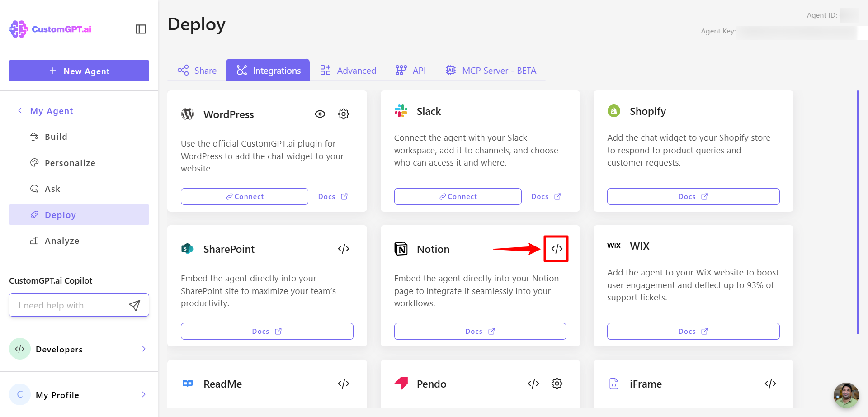Expand the My Profile menu
The image size is (868, 417).
[x=79, y=394]
